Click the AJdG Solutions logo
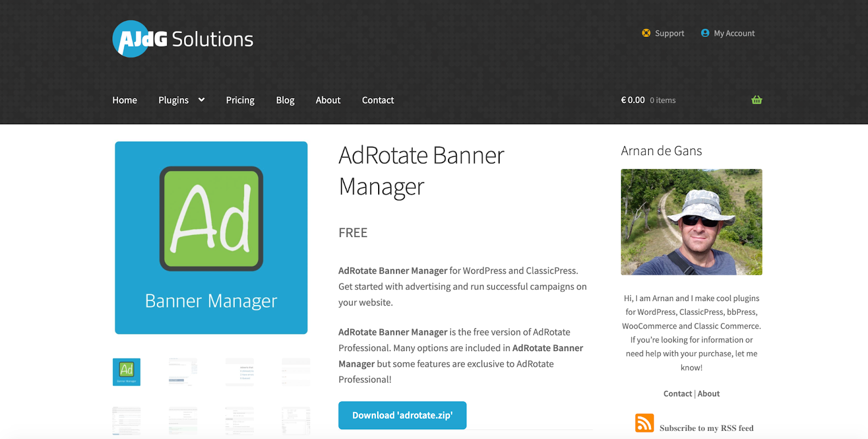 coord(183,39)
